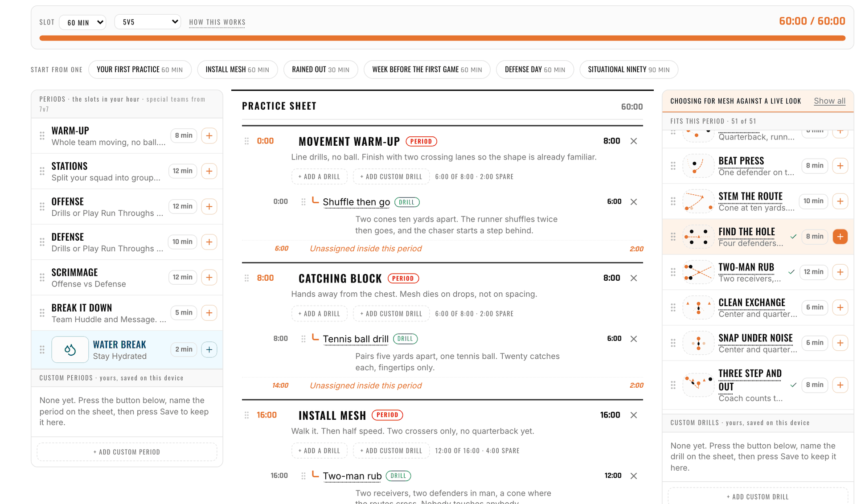
Task: Remove the Install Mesh period with its X
Action: [634, 415]
